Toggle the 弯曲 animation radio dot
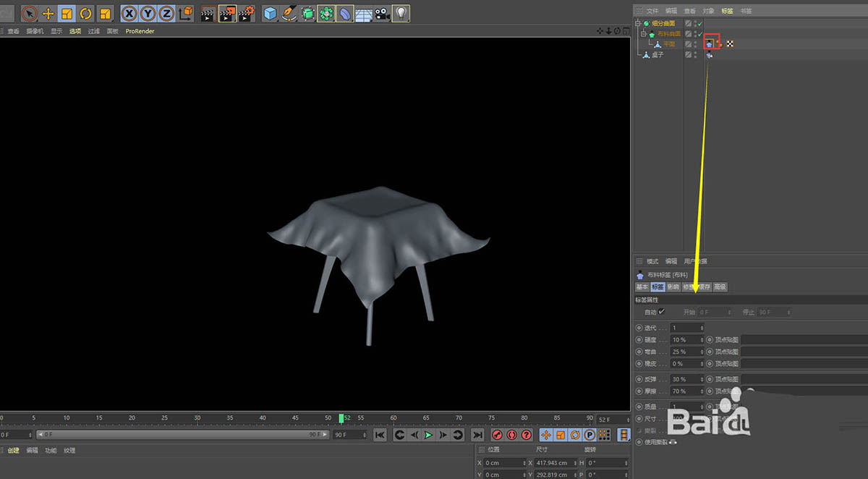 tap(639, 352)
